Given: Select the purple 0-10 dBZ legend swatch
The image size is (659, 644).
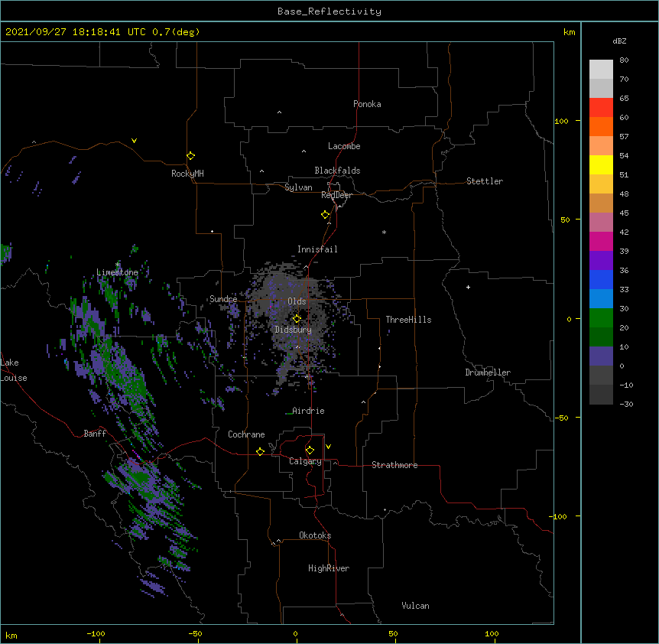Looking at the screenshot, I should pos(601,356).
